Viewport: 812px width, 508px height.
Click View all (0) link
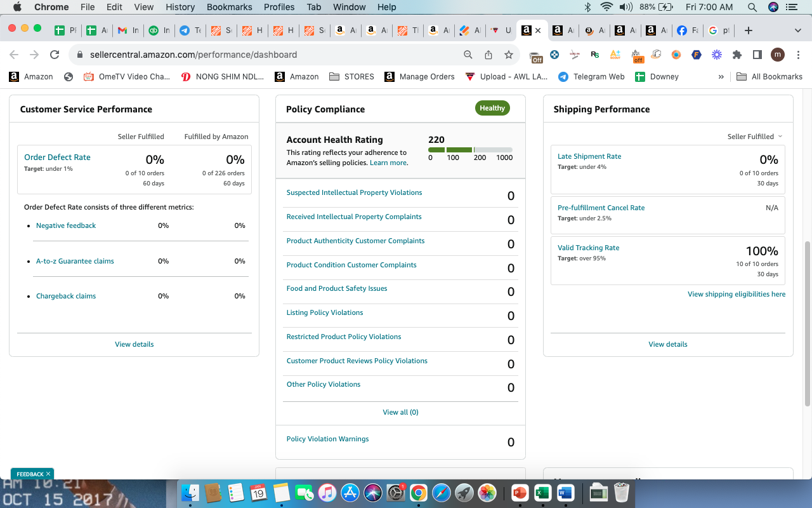(400, 412)
